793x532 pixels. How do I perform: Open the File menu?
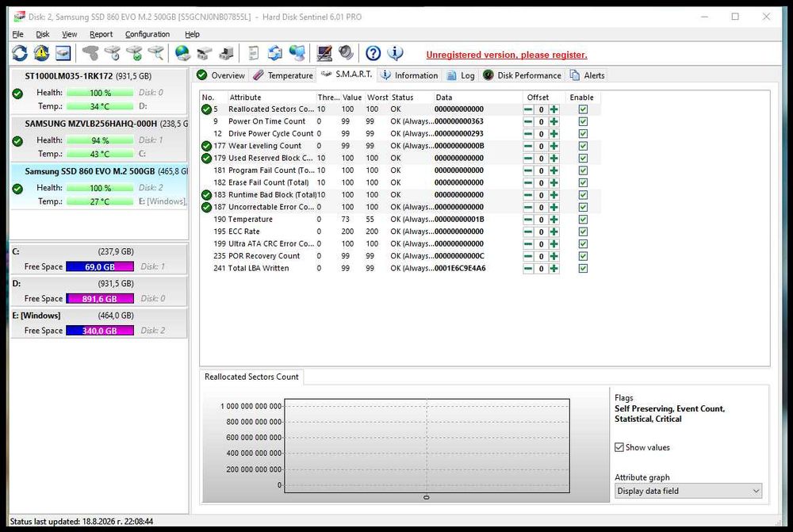click(x=17, y=34)
